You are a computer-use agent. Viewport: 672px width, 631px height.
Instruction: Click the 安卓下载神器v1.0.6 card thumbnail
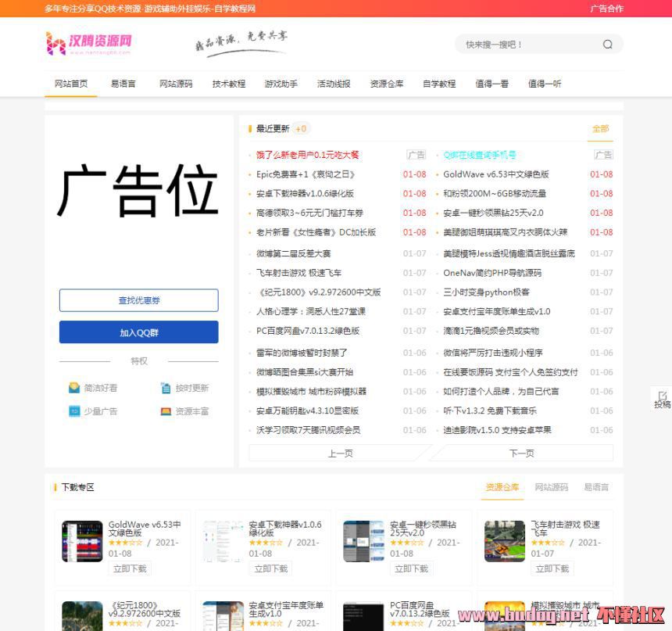tap(223, 541)
